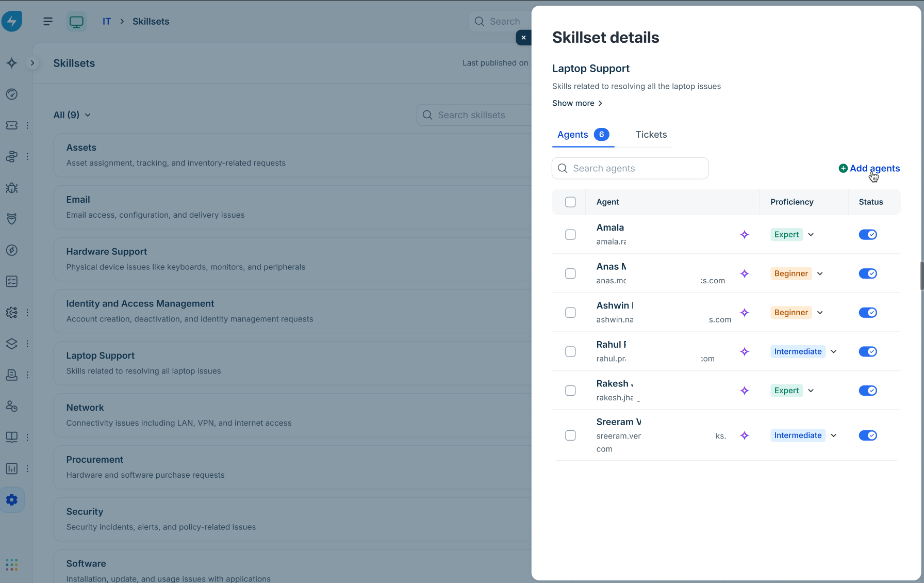Go to IT breadcrumb link
This screenshot has width=924, height=583.
(x=107, y=21)
